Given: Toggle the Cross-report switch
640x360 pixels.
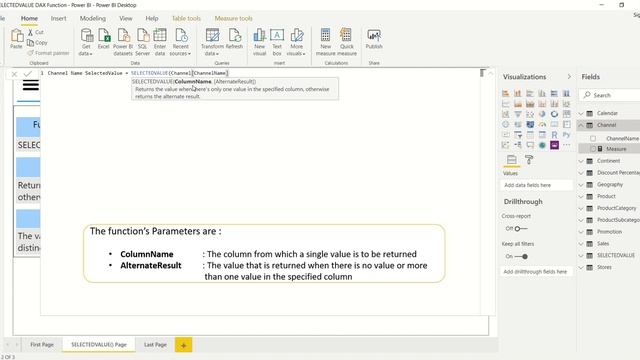Looking at the screenshot, I should tap(521, 229).
